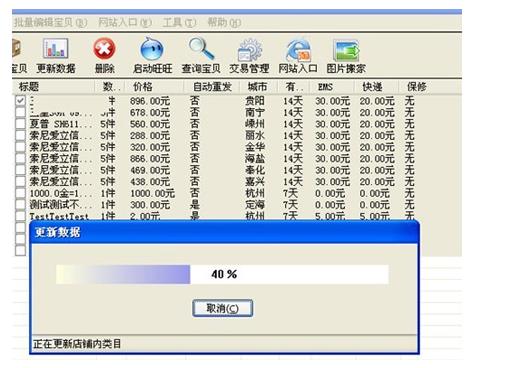
Task: Select price cell 896.00元
Action: [x=150, y=101]
